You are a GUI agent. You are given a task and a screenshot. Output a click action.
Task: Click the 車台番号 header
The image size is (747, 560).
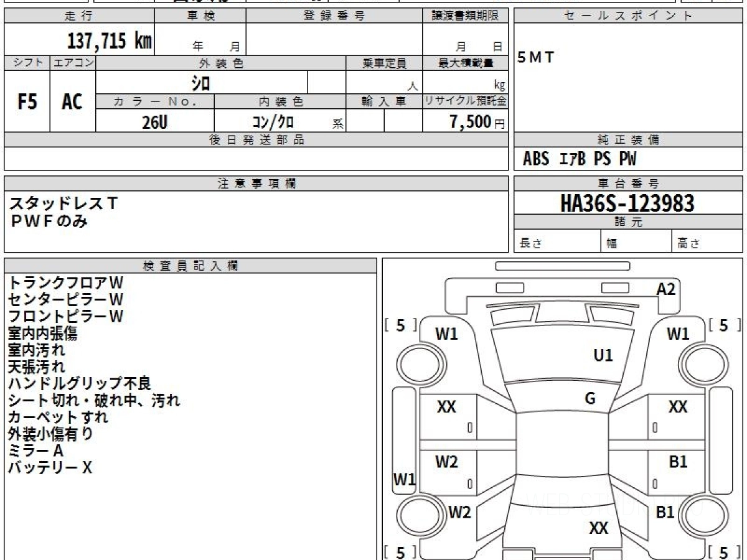[628, 184]
